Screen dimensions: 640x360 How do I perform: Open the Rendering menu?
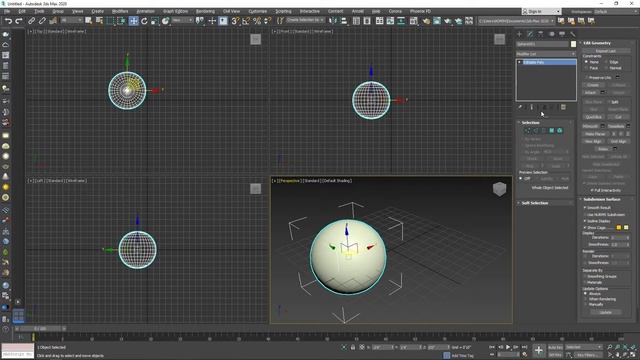click(x=205, y=11)
